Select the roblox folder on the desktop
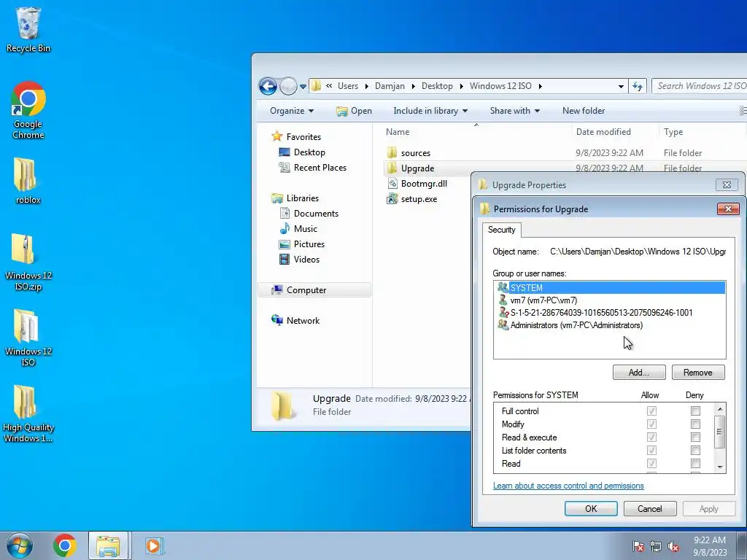 coord(28,181)
